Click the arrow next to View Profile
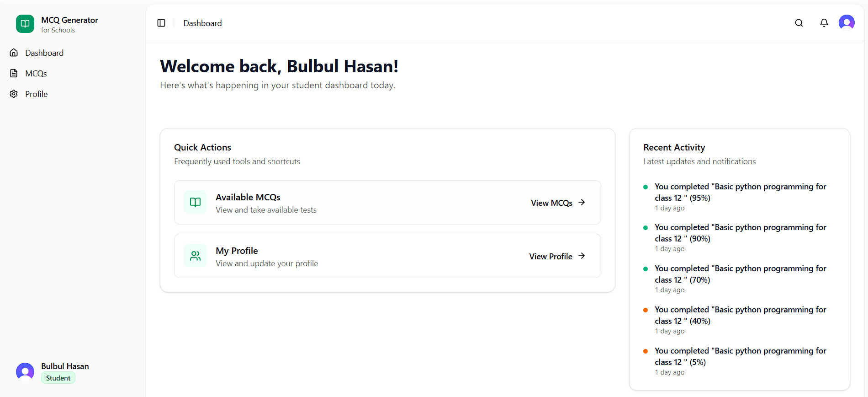The image size is (868, 397). [x=582, y=256]
